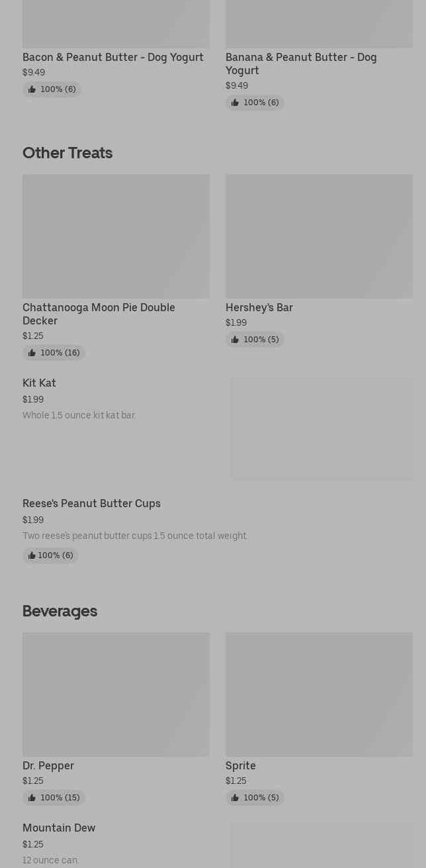
Task: Click thumbs-up rating icon under Dr. Pepper
Action: 32,798
